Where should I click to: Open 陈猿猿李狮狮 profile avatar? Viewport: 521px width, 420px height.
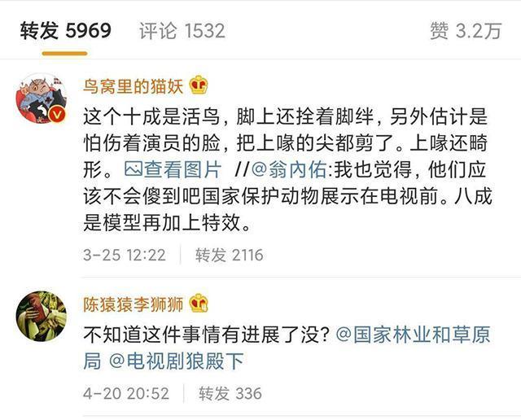click(42, 315)
